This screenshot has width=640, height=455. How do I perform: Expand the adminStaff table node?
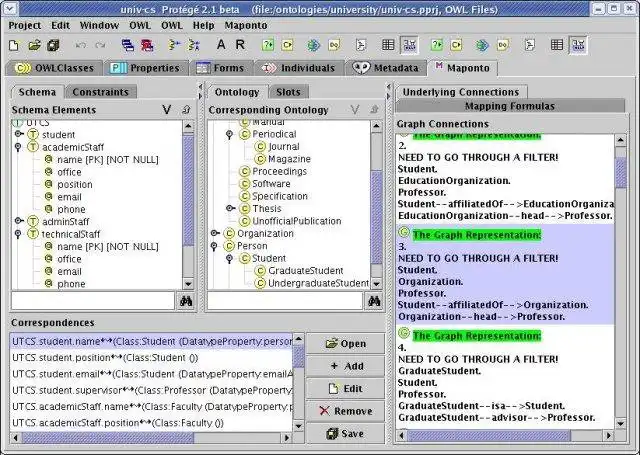18,221
